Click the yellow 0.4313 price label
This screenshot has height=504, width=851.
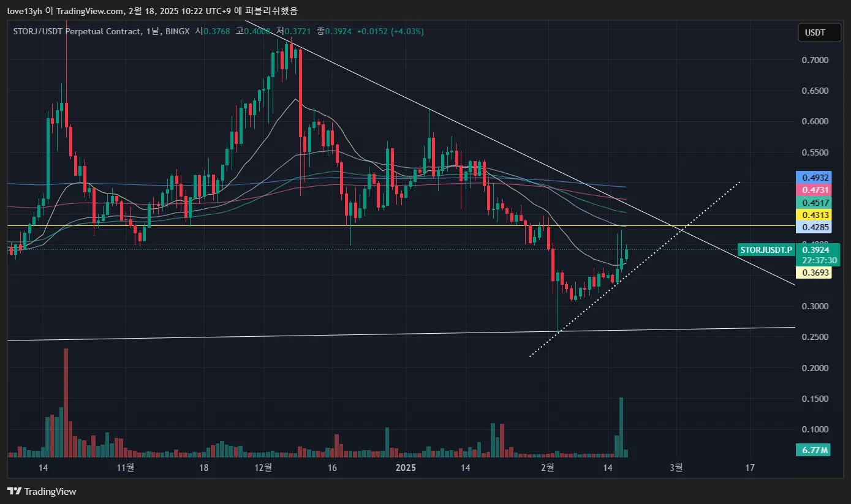point(813,215)
